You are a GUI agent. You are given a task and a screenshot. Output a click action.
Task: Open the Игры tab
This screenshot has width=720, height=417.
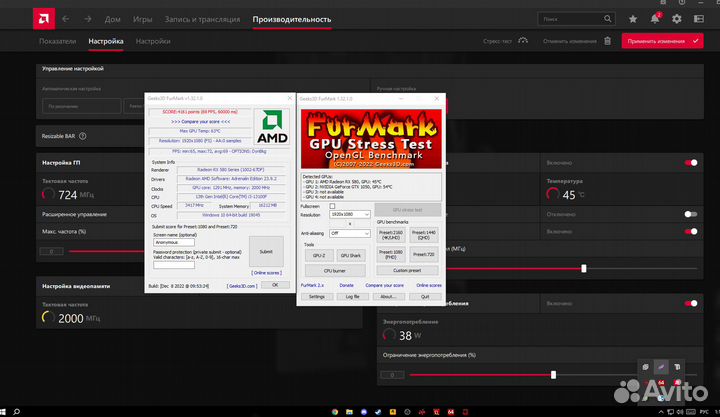pyautogui.click(x=142, y=19)
